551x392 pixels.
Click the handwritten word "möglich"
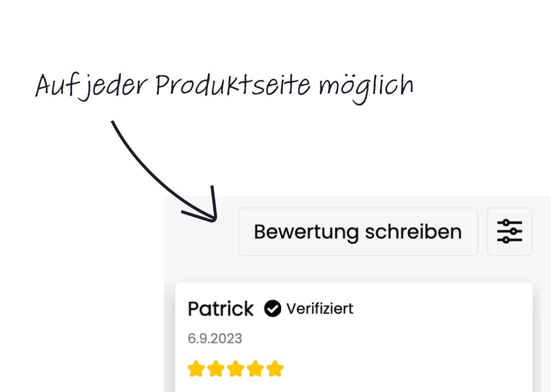click(366, 86)
